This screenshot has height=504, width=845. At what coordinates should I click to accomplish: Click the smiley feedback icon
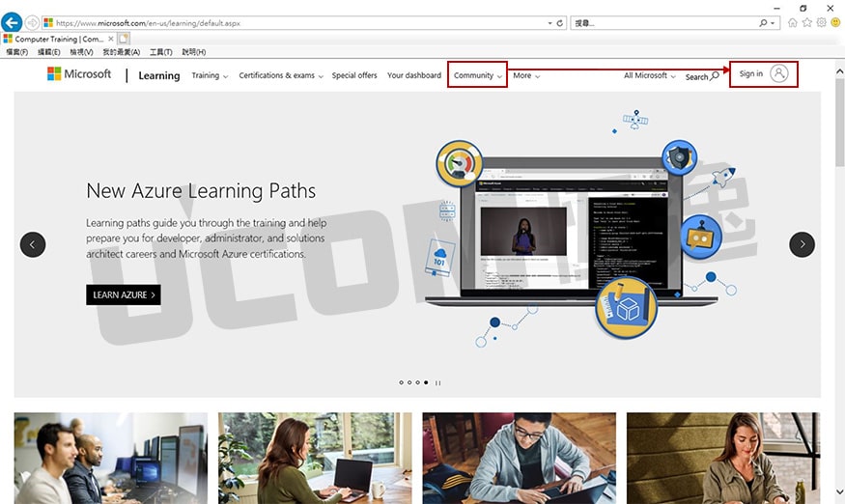pyautogui.click(x=836, y=22)
